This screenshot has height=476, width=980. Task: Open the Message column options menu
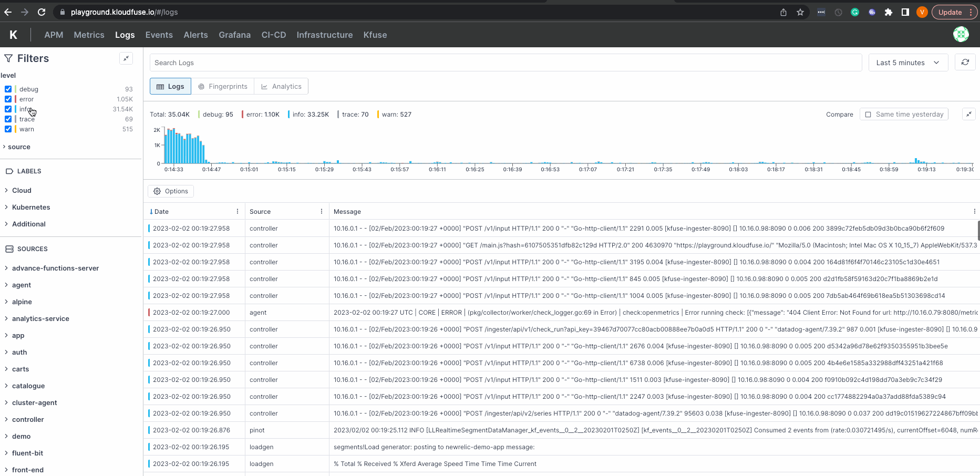tap(974, 211)
